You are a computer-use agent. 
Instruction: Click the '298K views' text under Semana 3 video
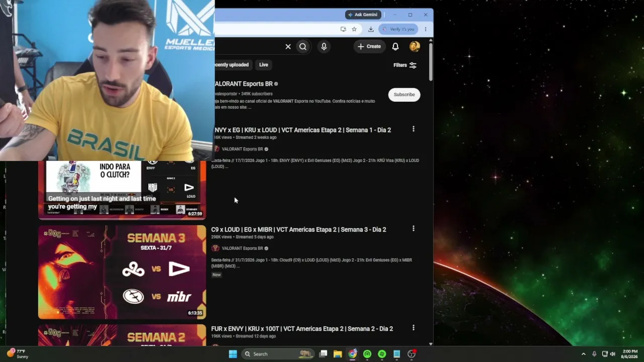coord(221,237)
